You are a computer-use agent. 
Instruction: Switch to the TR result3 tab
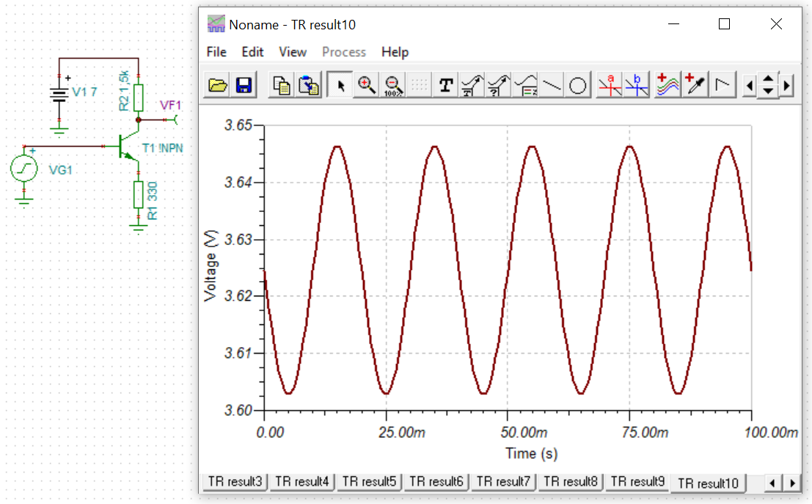coord(235,482)
